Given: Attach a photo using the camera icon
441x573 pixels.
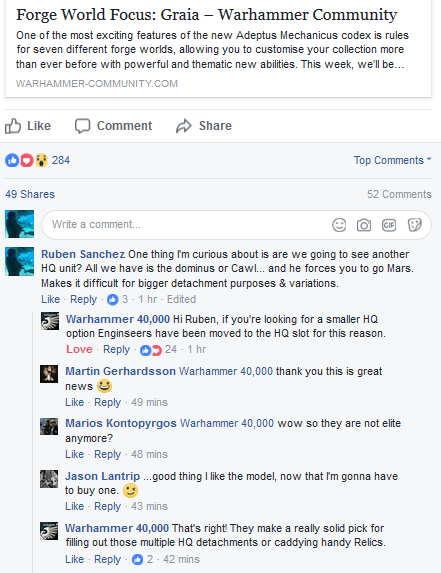Looking at the screenshot, I should pyautogui.click(x=364, y=225).
